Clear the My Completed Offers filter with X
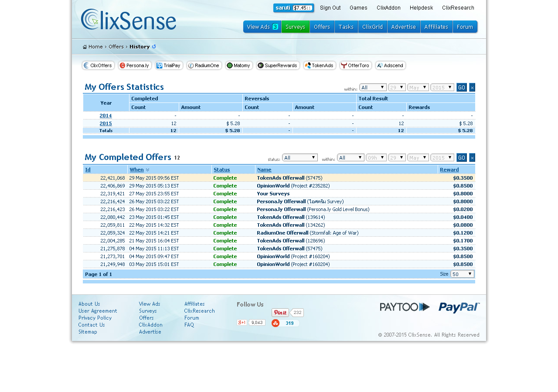The height and width of the screenshot is (392, 558). [x=472, y=157]
